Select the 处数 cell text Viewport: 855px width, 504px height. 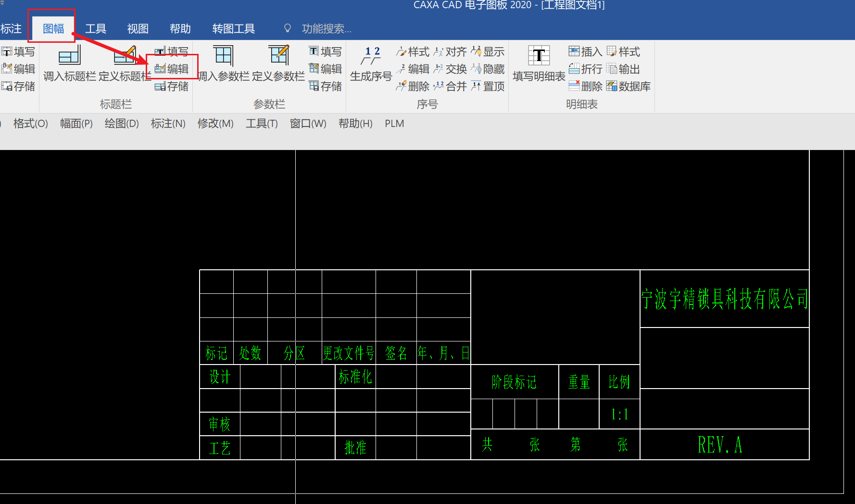(x=250, y=353)
